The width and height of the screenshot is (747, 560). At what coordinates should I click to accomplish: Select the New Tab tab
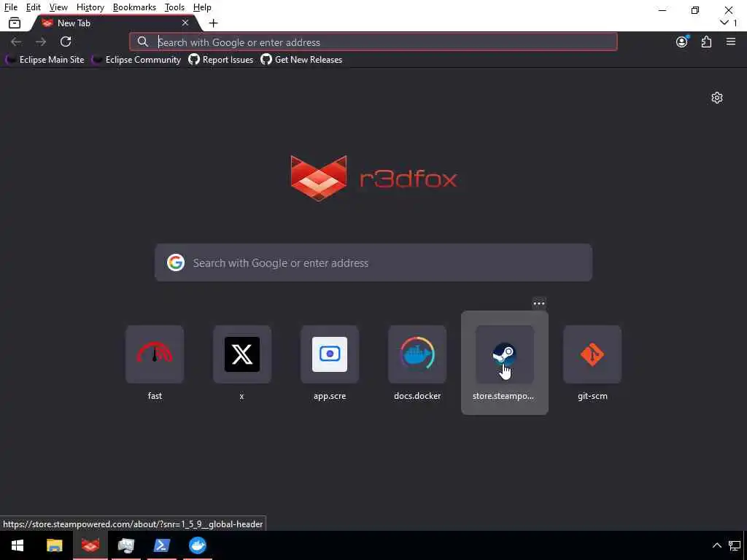click(x=115, y=23)
